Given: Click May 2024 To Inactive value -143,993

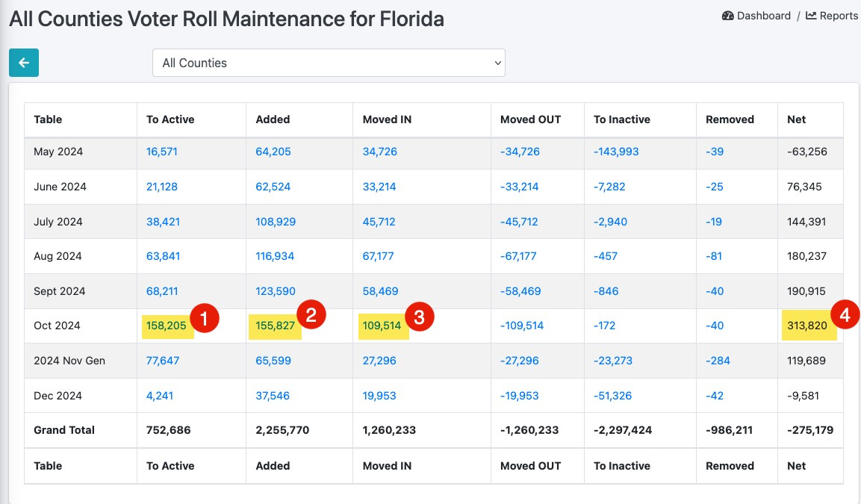Looking at the screenshot, I should click(x=616, y=152).
